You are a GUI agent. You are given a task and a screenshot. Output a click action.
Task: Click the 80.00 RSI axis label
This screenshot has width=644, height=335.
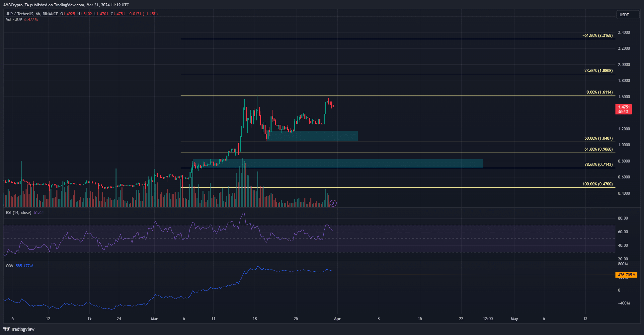623,218
